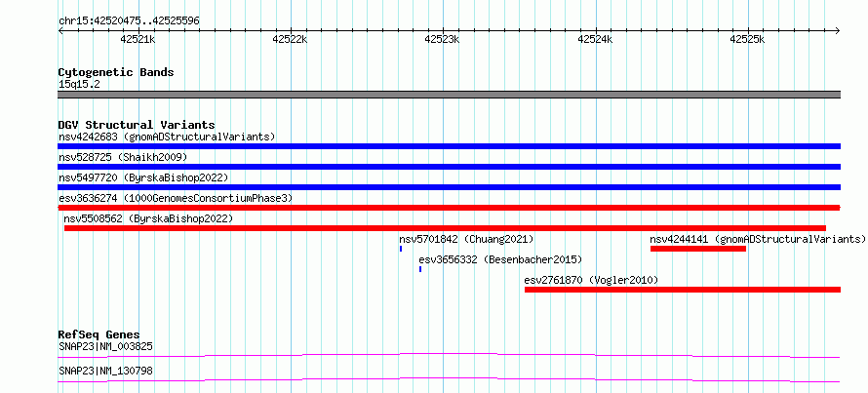The height and width of the screenshot is (393, 868).
Task: Click the 42523k ruler position
Action: [443, 39]
